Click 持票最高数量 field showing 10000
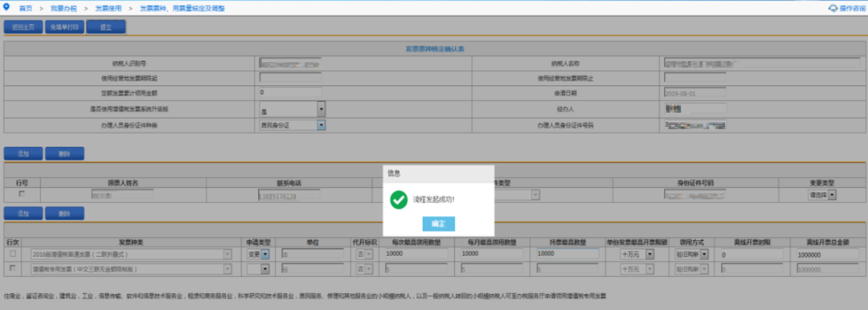868x310 pixels. pyautogui.click(x=567, y=254)
